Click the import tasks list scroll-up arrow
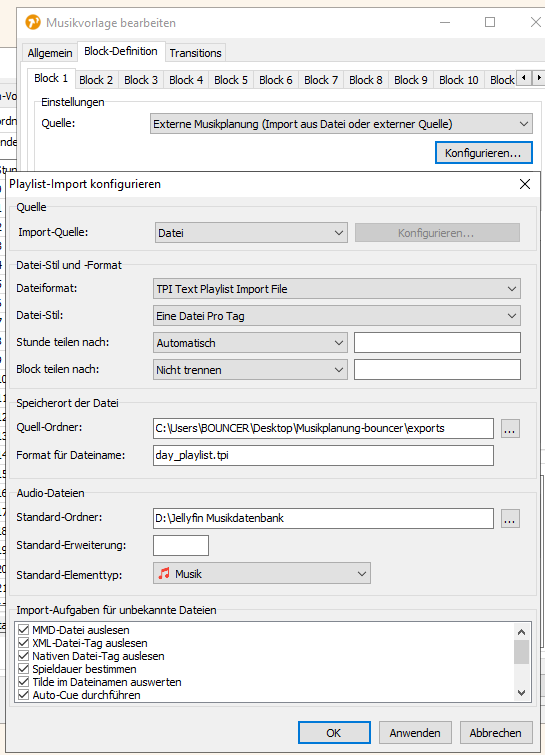This screenshot has height=755, width=545. pyautogui.click(x=521, y=632)
